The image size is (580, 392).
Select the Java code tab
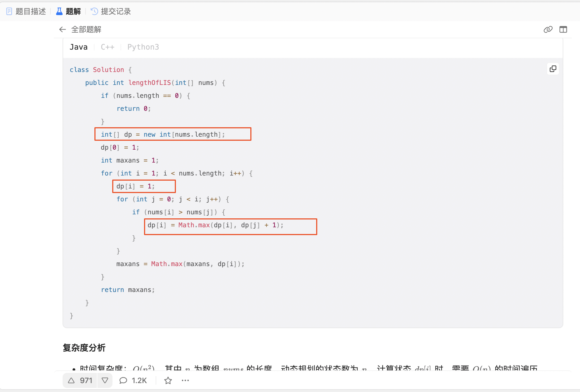tap(79, 47)
